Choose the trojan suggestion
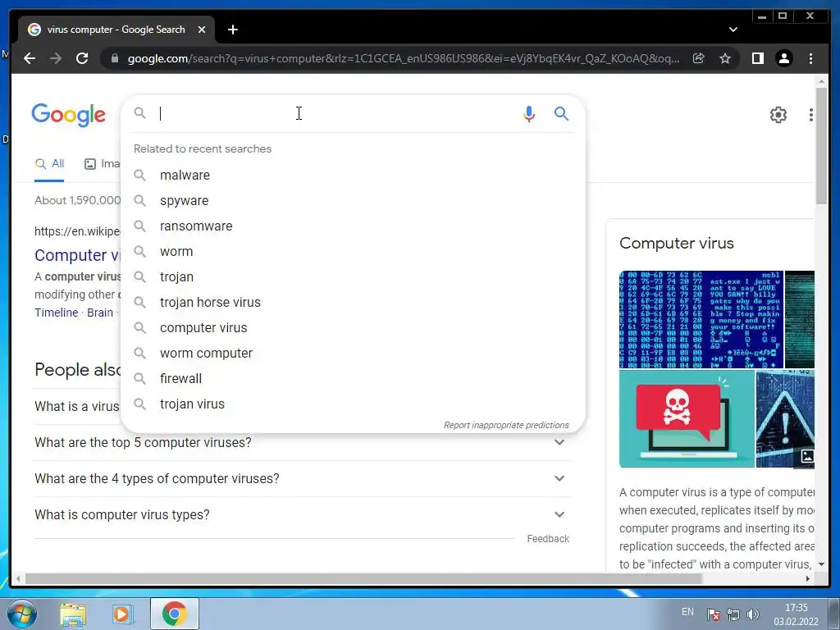Viewport: 840px width, 630px height. point(353,277)
